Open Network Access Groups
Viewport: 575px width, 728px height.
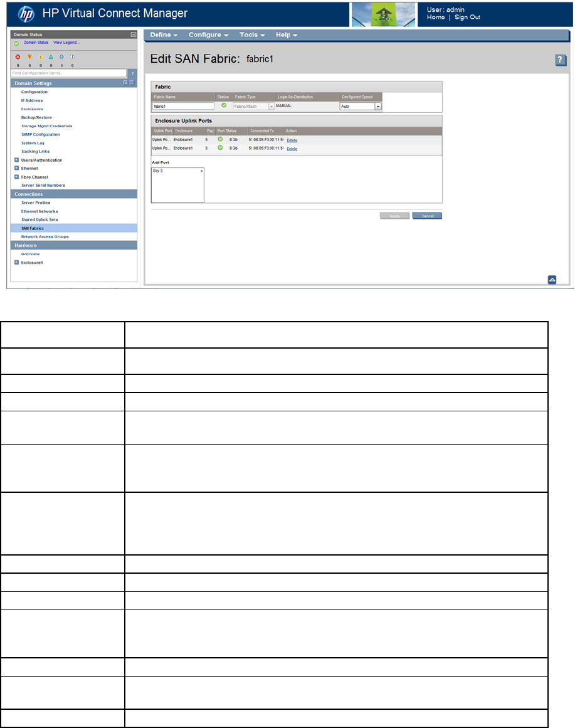45,236
